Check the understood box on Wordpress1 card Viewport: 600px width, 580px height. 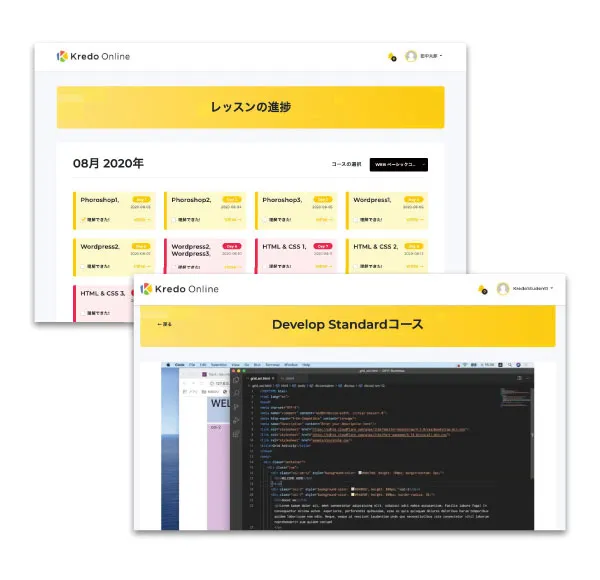coord(356,220)
